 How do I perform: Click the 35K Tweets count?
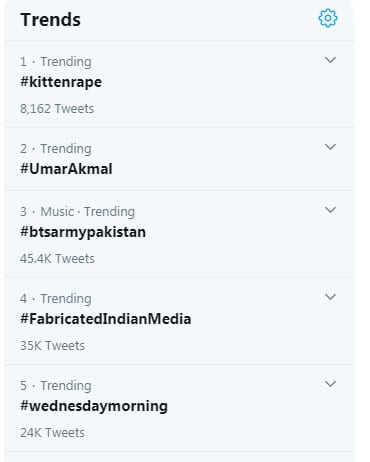click(x=52, y=346)
